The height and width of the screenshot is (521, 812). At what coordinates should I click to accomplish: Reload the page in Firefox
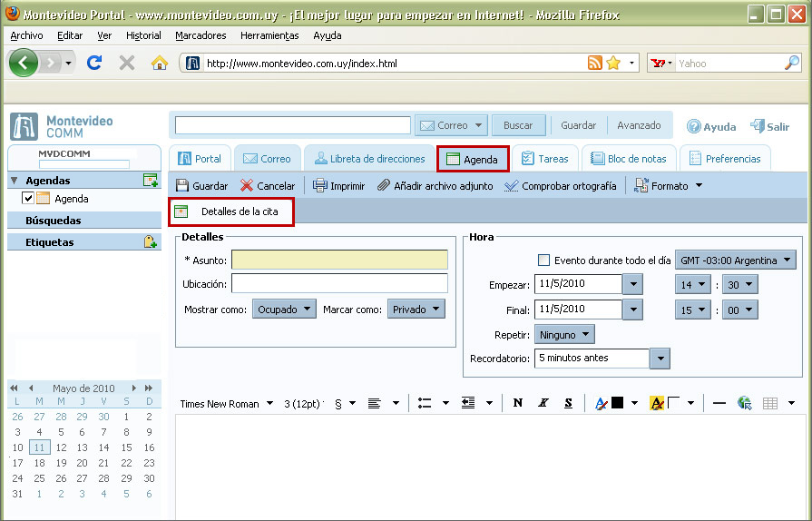click(x=93, y=64)
